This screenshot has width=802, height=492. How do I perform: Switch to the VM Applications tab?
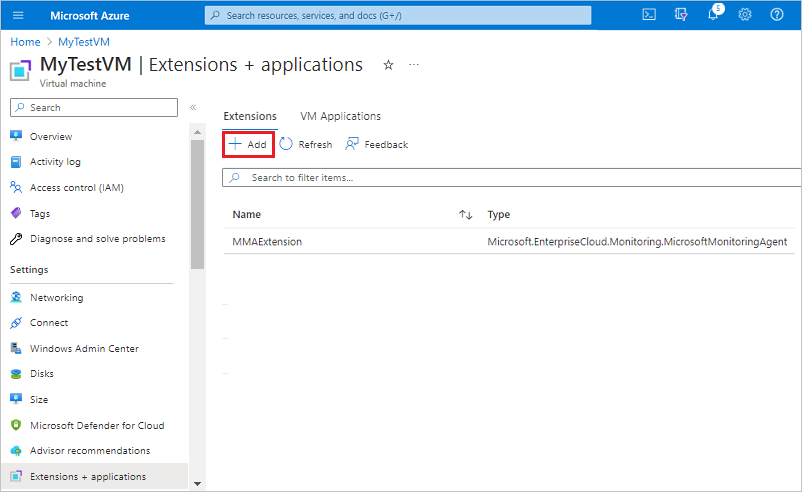click(340, 116)
